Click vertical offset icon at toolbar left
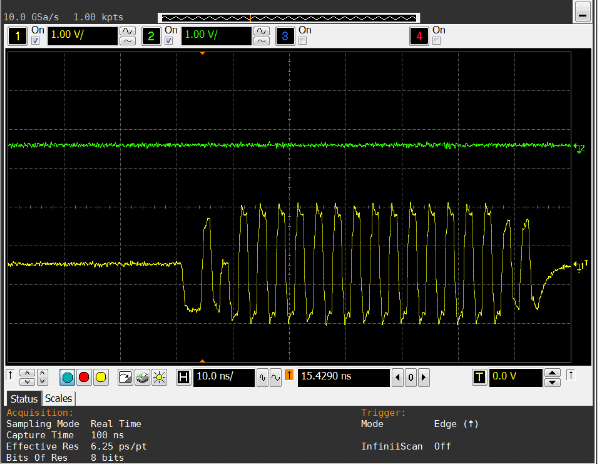The height and width of the screenshot is (464, 598). (11, 375)
